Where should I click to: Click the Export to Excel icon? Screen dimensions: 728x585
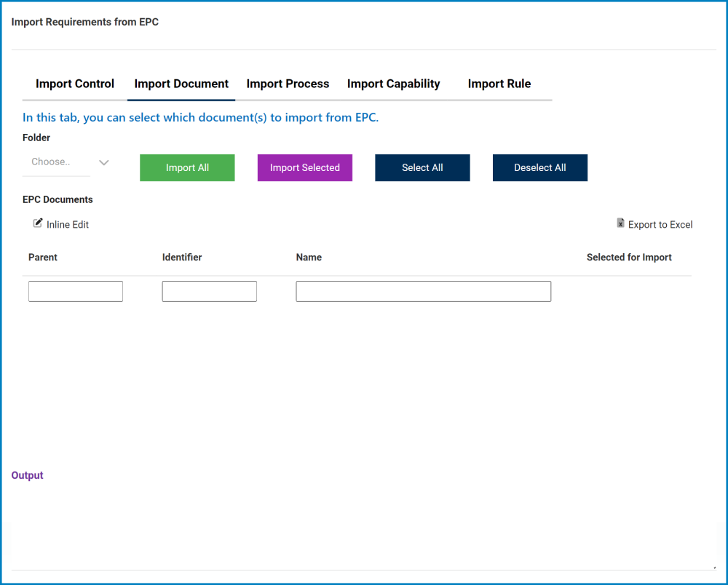point(621,223)
